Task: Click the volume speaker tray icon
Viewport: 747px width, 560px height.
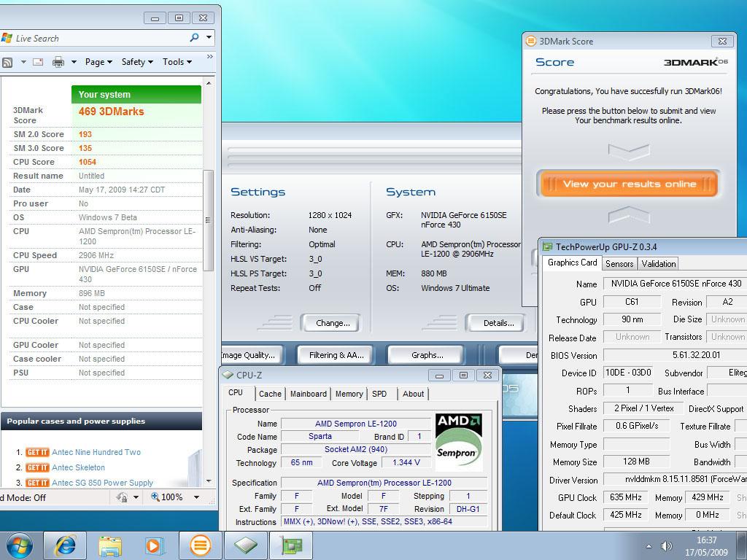Action: point(667,546)
